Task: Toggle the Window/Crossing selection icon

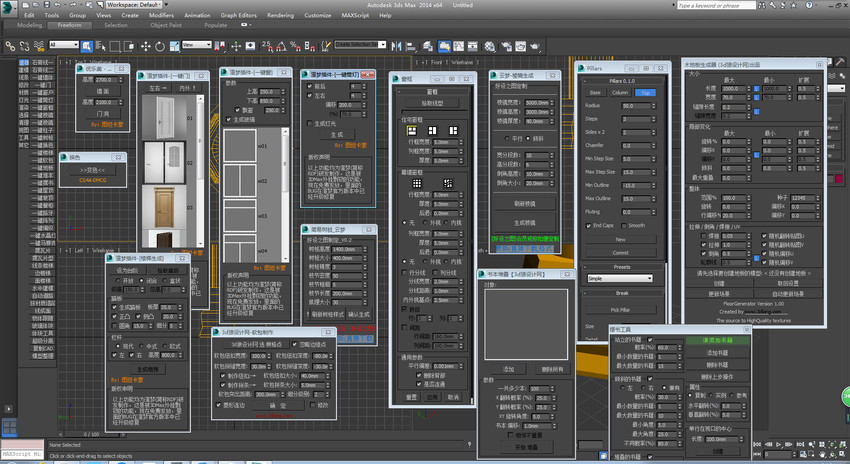Action: [129, 46]
